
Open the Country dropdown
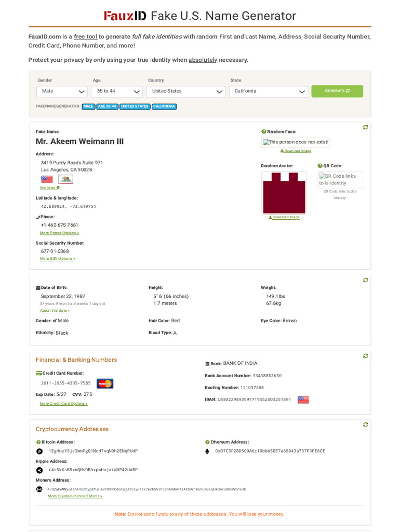point(186,91)
